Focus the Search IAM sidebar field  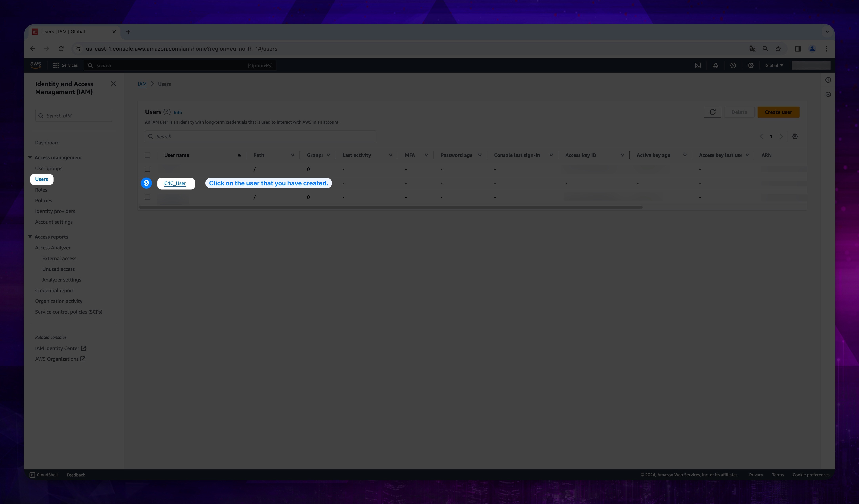74,115
